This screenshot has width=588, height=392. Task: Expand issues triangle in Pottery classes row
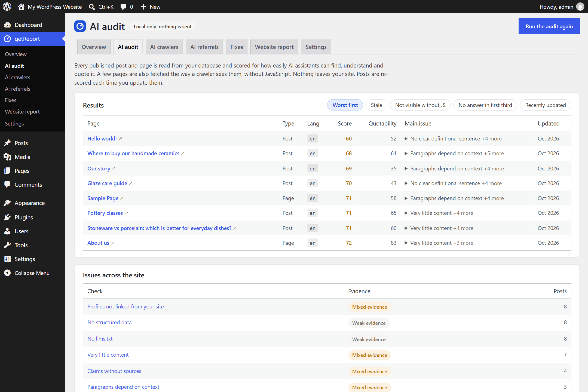[x=406, y=213]
